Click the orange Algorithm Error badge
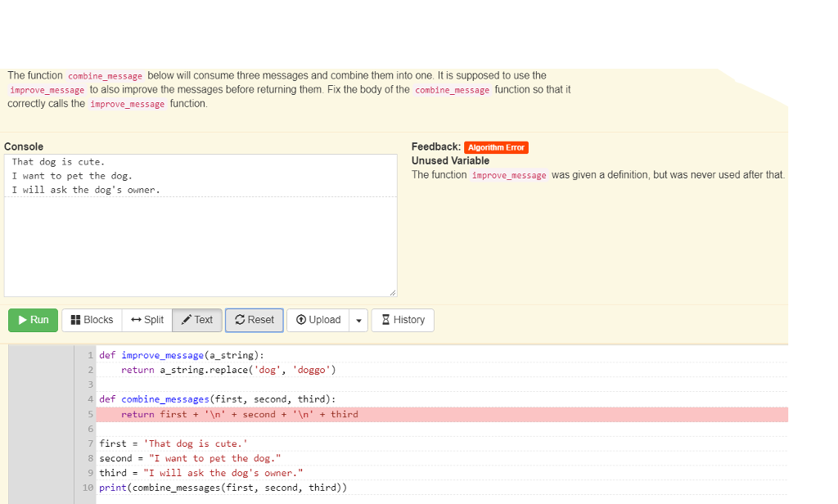 (x=495, y=147)
